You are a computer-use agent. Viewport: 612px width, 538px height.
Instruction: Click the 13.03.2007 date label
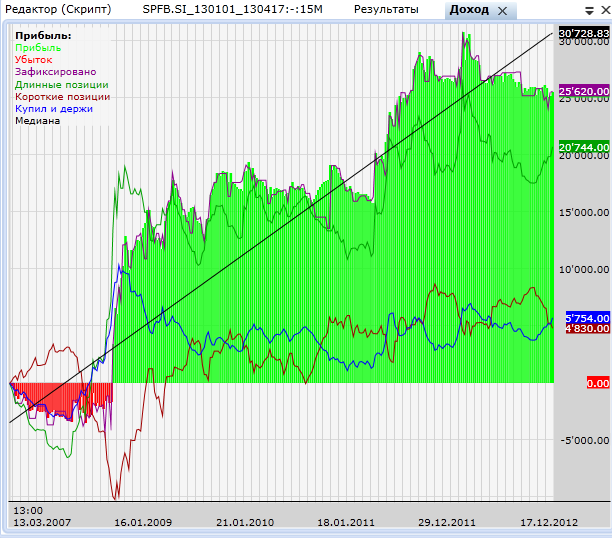[x=42, y=522]
